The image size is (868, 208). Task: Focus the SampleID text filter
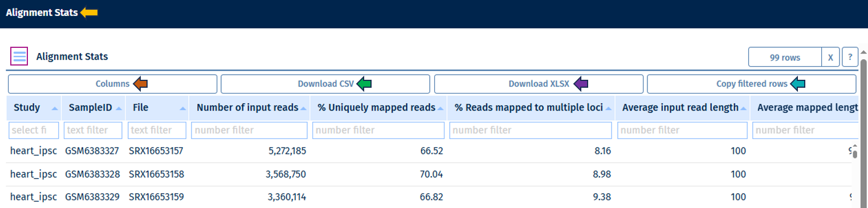93,130
